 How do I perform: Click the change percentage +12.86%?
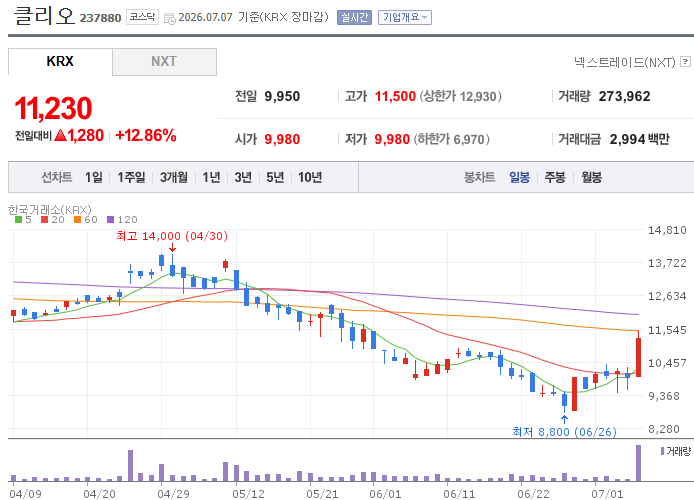(146, 135)
